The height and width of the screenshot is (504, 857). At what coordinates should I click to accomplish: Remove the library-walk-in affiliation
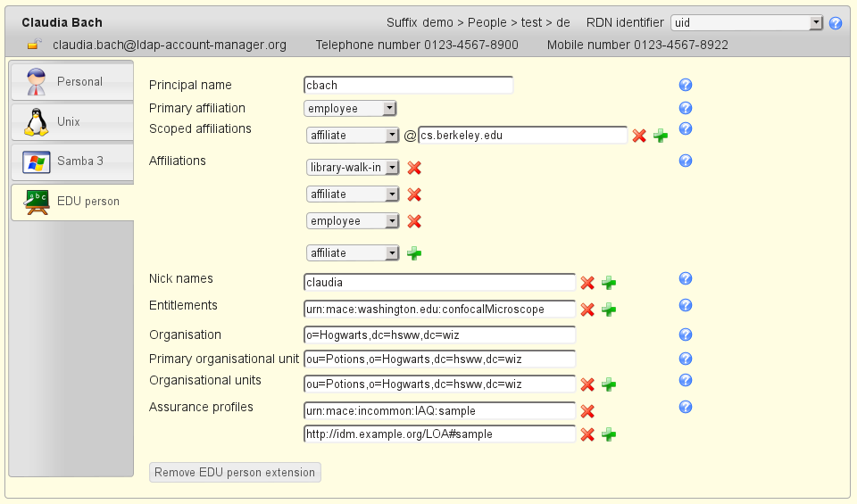point(414,168)
